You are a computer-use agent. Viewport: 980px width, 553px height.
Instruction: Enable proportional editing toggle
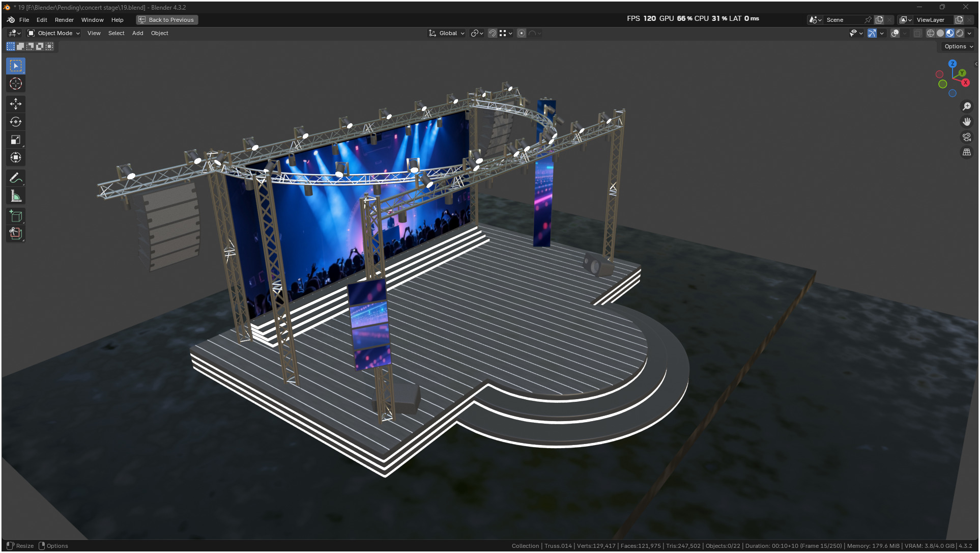[x=522, y=33]
